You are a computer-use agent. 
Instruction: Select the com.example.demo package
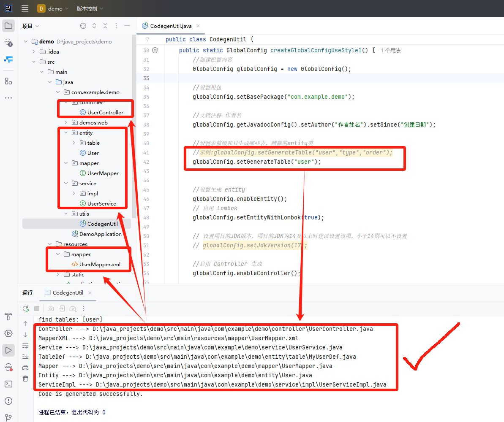(x=92, y=92)
